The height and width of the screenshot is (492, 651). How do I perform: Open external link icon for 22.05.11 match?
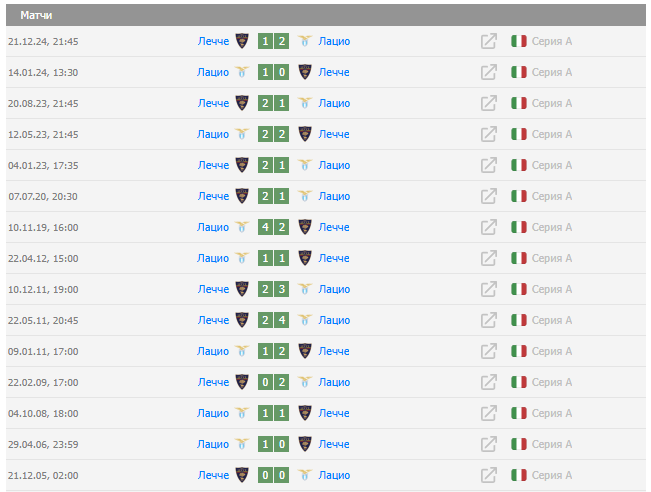(489, 320)
